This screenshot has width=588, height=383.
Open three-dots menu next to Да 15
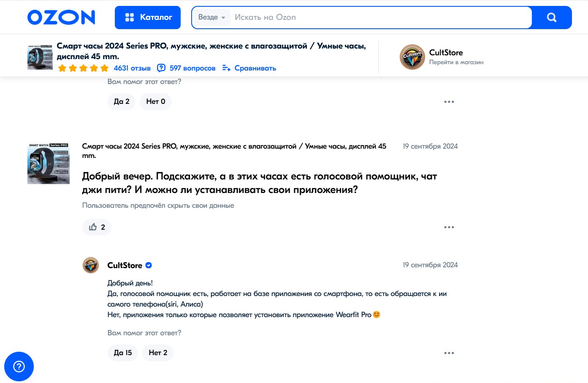449,353
